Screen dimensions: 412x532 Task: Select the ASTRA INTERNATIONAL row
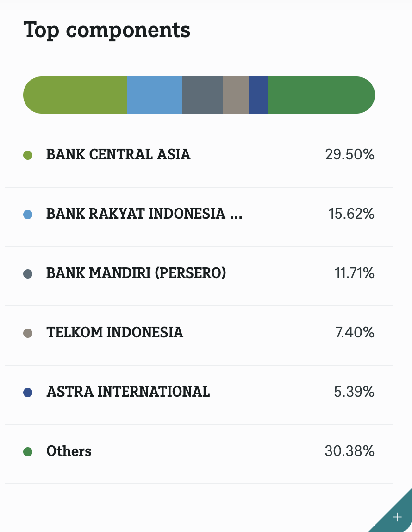199,392
